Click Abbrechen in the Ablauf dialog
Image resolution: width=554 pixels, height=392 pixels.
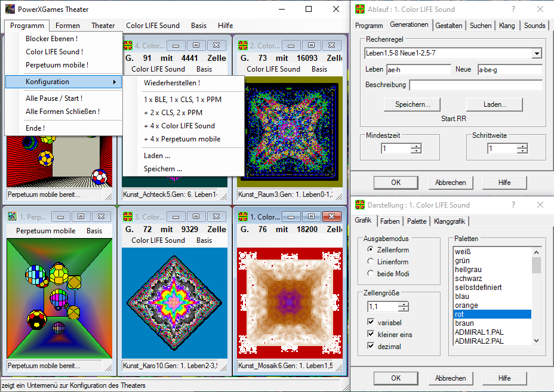click(451, 183)
